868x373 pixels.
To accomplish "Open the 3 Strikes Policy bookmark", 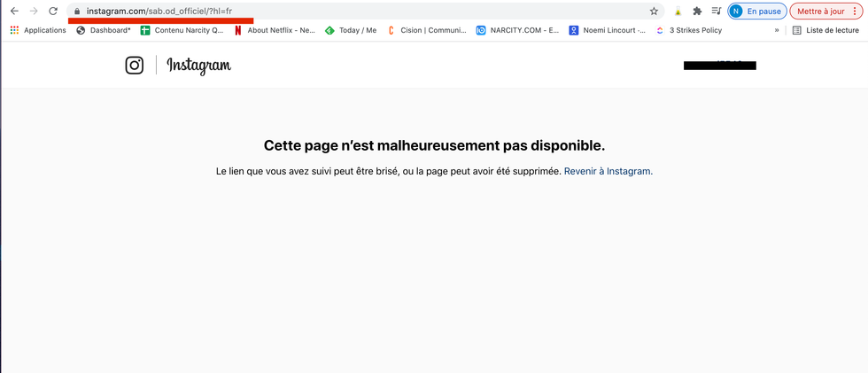I will [688, 30].
